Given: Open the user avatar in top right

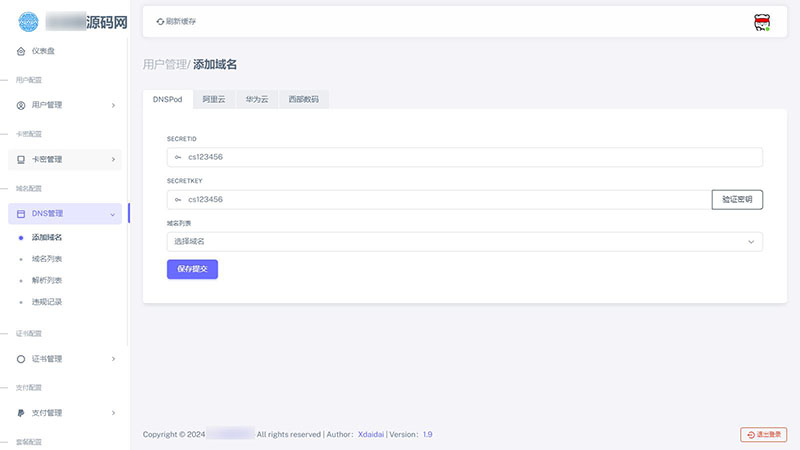Looking at the screenshot, I should (762, 22).
